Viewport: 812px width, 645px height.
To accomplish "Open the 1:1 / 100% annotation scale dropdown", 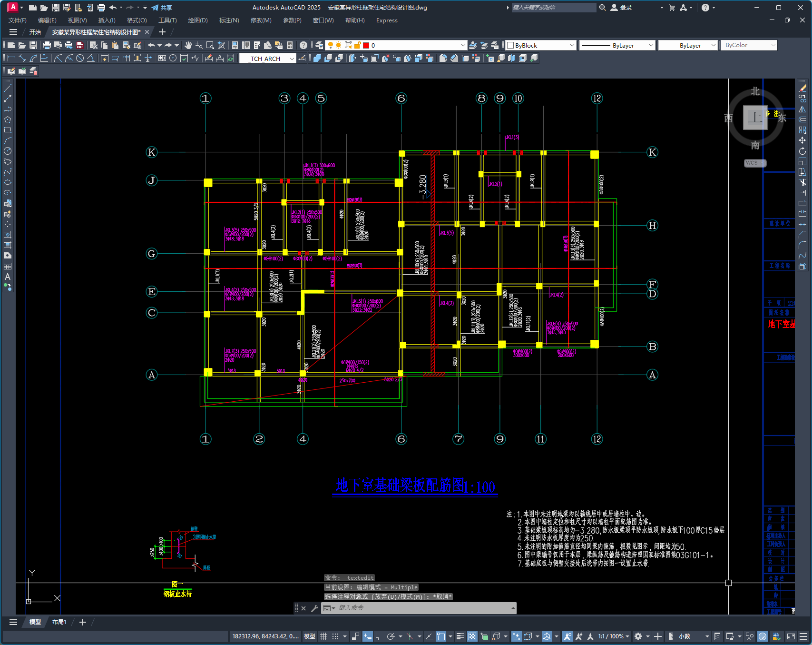I will click(614, 636).
